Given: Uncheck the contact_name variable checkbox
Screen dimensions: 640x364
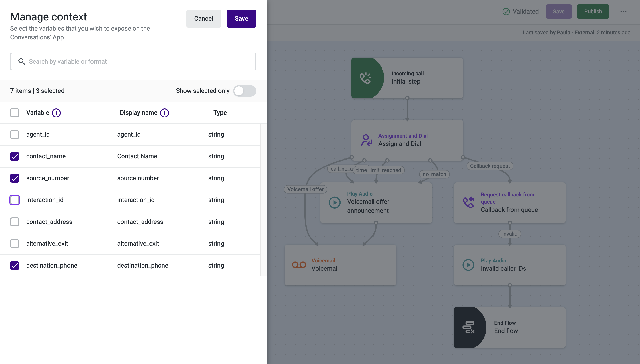Looking at the screenshot, I should pyautogui.click(x=15, y=156).
